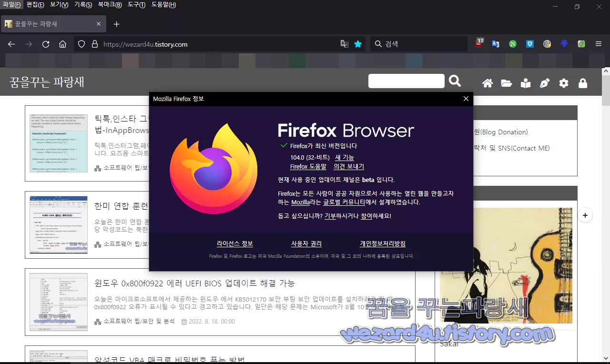Viewport: 610px width, 364px height.
Task: Click the 검색 search box in toolbar
Action: pos(418,44)
